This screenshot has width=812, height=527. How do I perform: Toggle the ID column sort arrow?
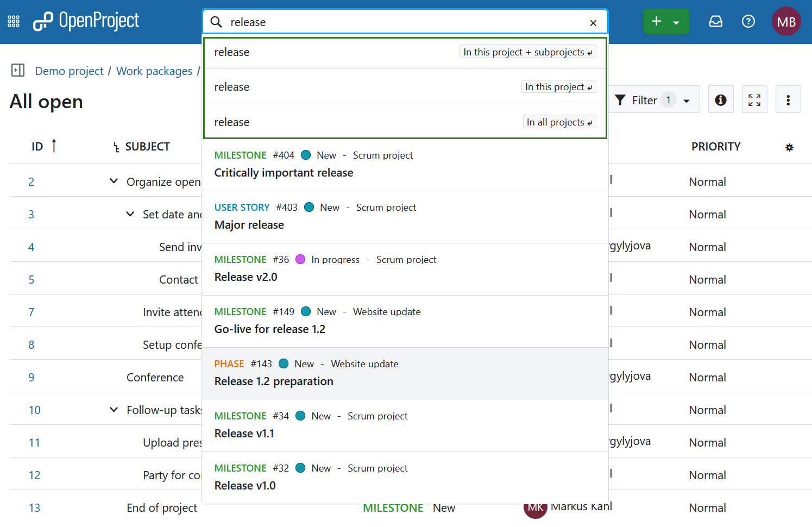(54, 145)
